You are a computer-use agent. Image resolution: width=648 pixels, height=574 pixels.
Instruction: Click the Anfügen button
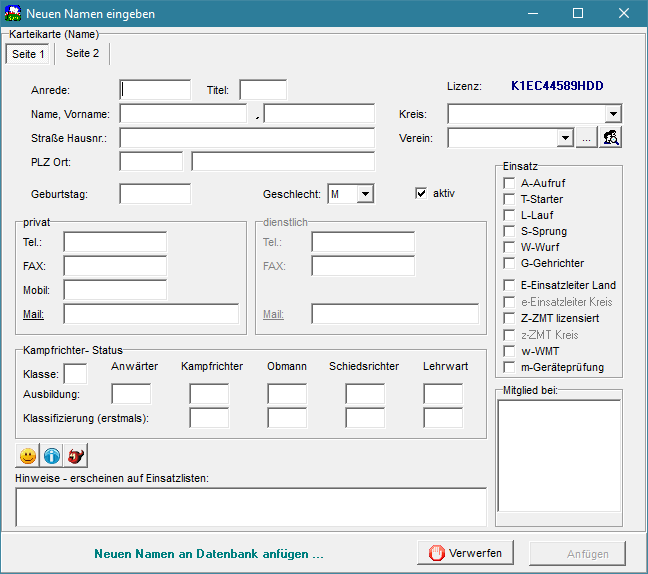coord(577,554)
